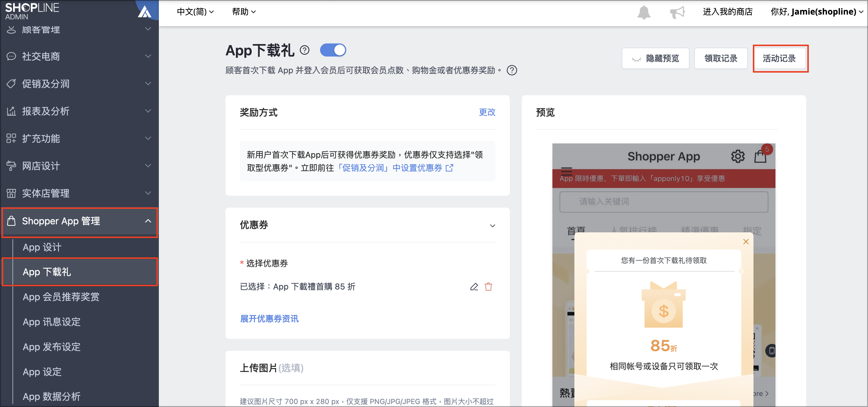The width and height of the screenshot is (868, 407).
Task: Click the question mark after the description text
Action: point(512,70)
